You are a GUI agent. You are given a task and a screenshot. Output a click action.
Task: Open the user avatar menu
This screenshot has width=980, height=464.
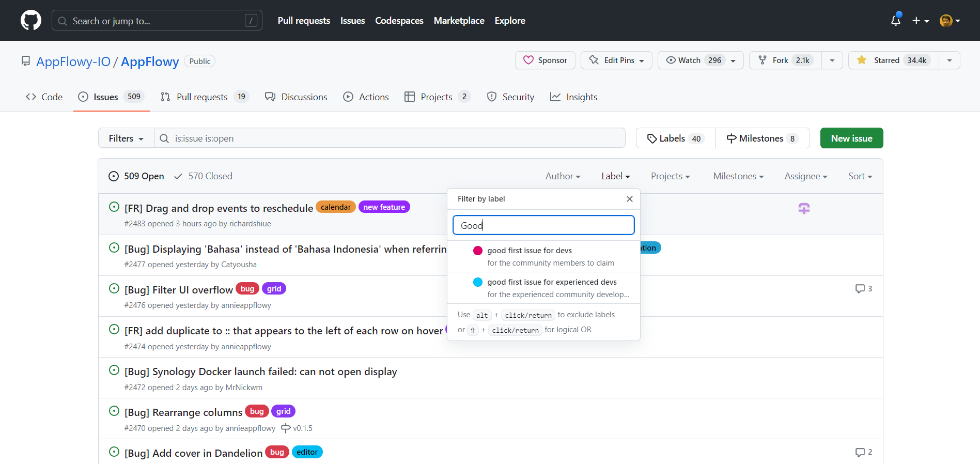click(x=950, y=21)
